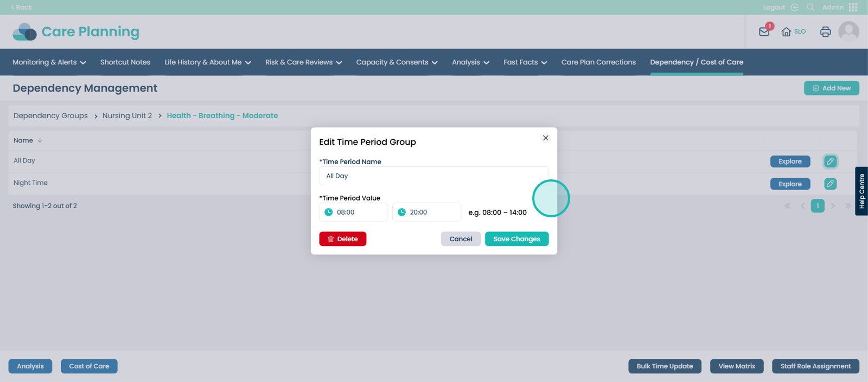Click the Nursing Unit 2 breadcrumb link
The image size is (868, 382).
(x=127, y=116)
